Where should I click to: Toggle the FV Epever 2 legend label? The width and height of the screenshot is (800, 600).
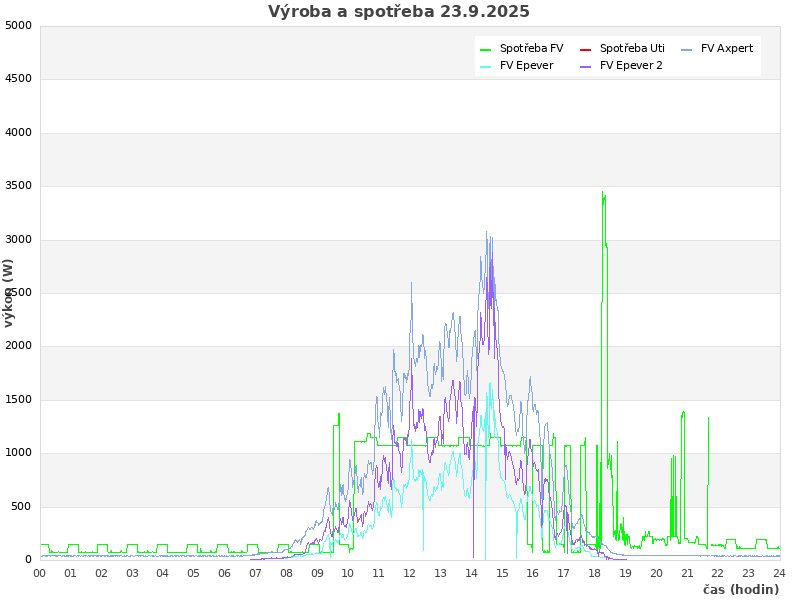[x=631, y=66]
